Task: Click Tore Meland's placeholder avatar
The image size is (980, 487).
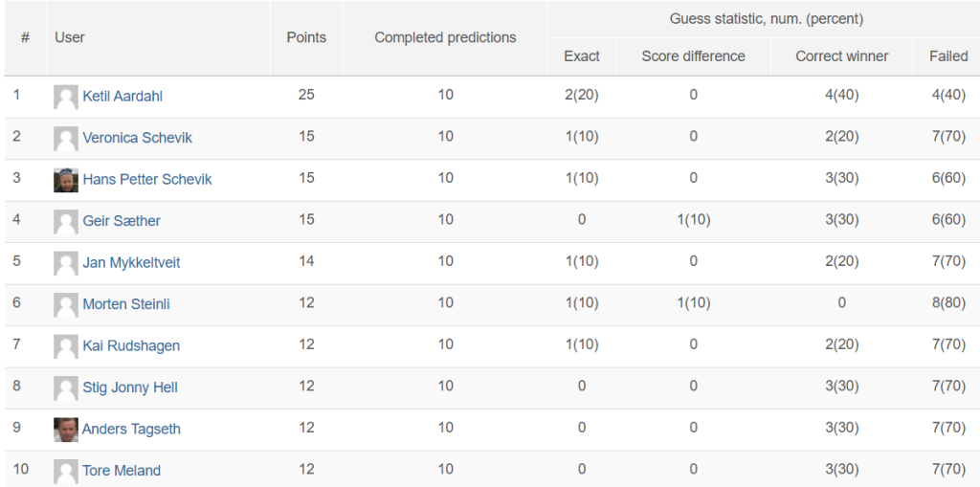Action: click(66, 471)
